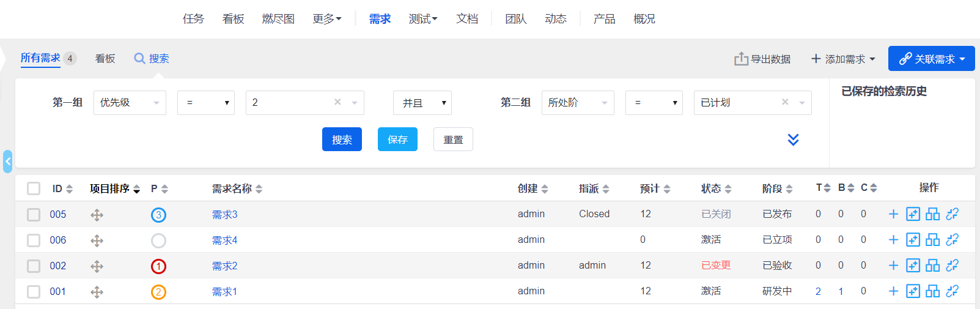Expand more search options with the double chevron
980x309 pixels.
[x=793, y=140]
